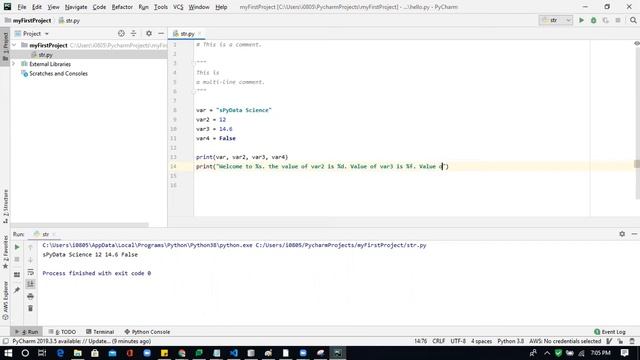The height and width of the screenshot is (360, 640).
Task: Open the Edit menu
Action: [37, 7]
